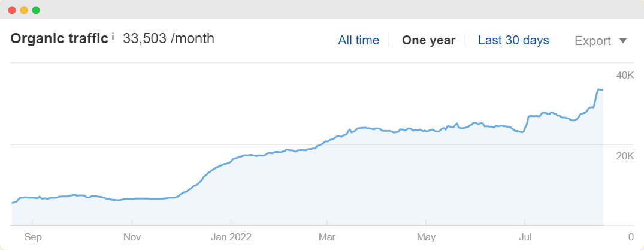This screenshot has width=644, height=250.
Task: Click the Export text label
Action: point(592,41)
